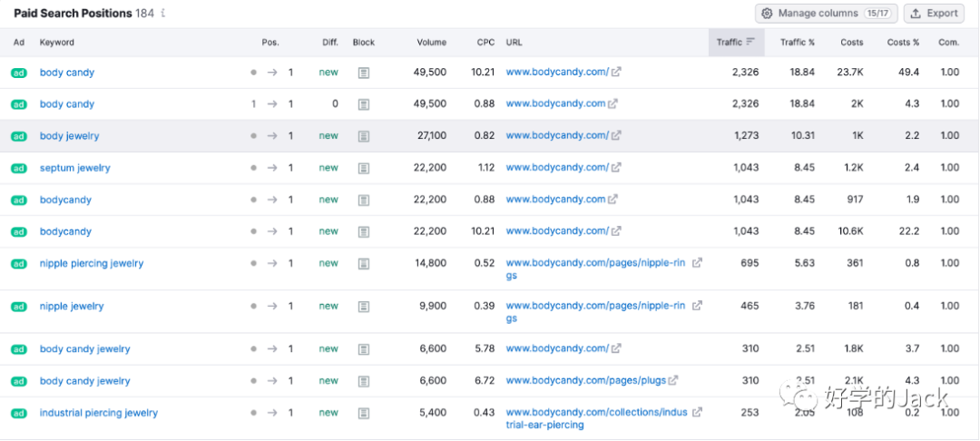Image resolution: width=980 pixels, height=441 pixels.
Task: Click the ad badge in nipple piercing jewelry row
Action: [x=19, y=263]
